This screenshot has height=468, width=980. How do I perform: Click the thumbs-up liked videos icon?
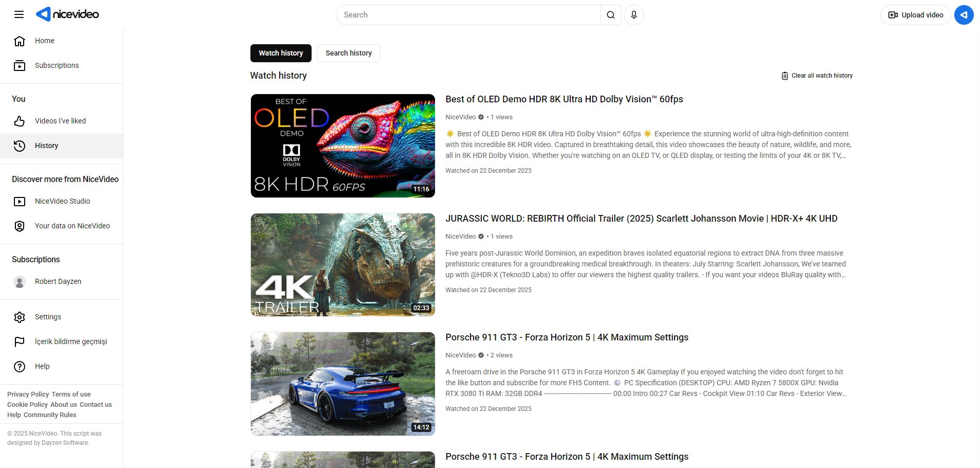[x=20, y=121]
